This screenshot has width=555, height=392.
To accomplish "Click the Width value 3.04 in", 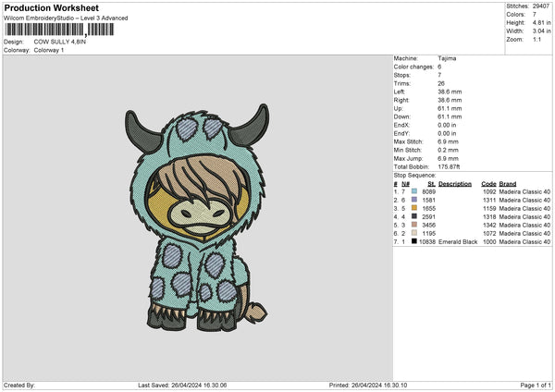I will tap(541, 31).
